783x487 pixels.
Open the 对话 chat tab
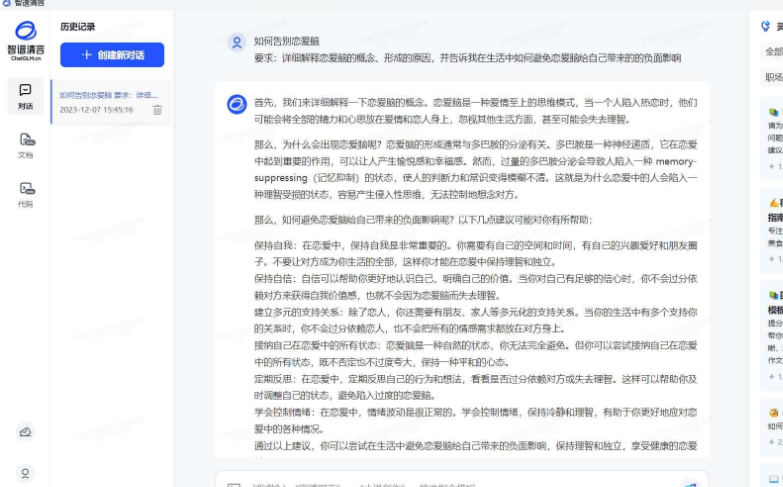click(25, 97)
